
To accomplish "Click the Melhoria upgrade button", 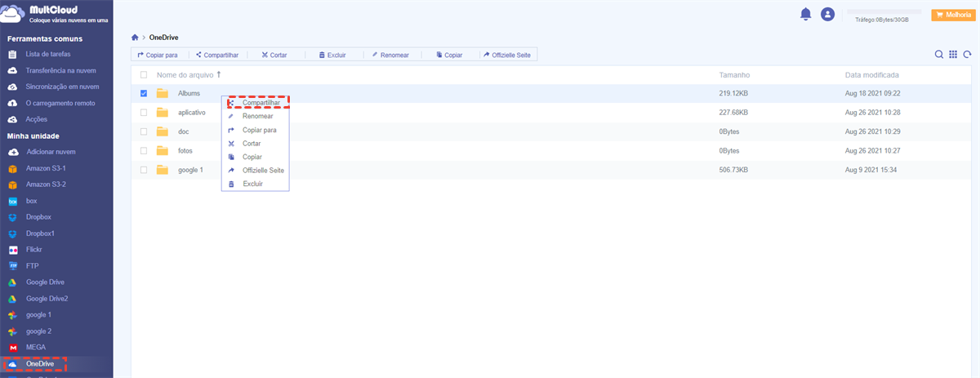I will (x=953, y=15).
